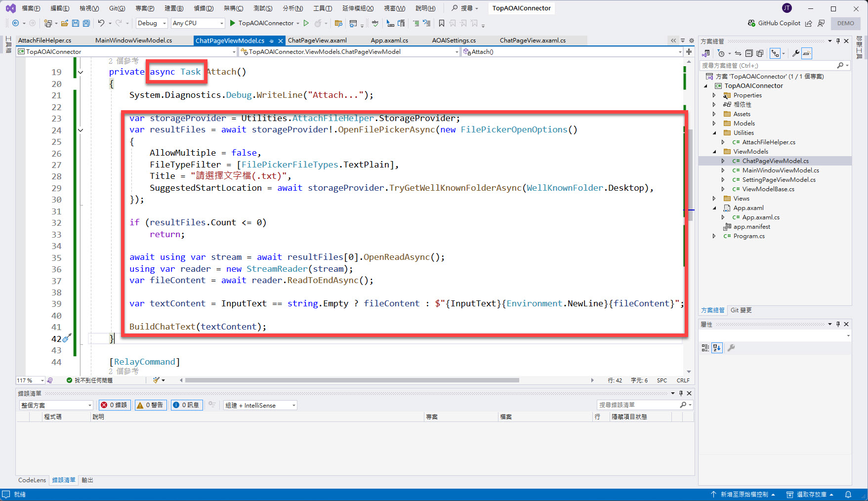Pin the ChatPageViewModel.cs tab
Screen dimensions: 868x501
click(x=272, y=41)
